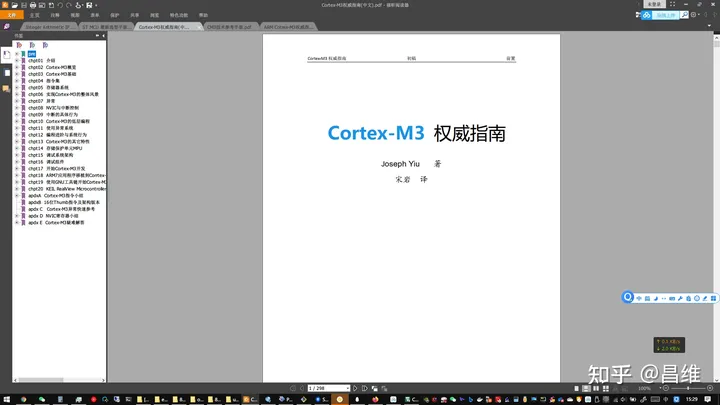Viewport: 720px width, 405px height.
Task: Expand the chpt17 bookmark node
Action: pyautogui.click(x=17, y=169)
